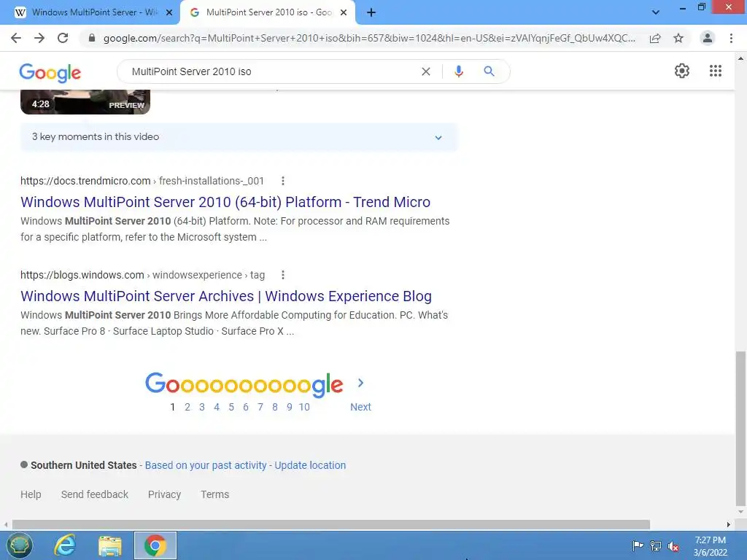747x560 pixels.
Task: Click the Update location link
Action: 310,465
